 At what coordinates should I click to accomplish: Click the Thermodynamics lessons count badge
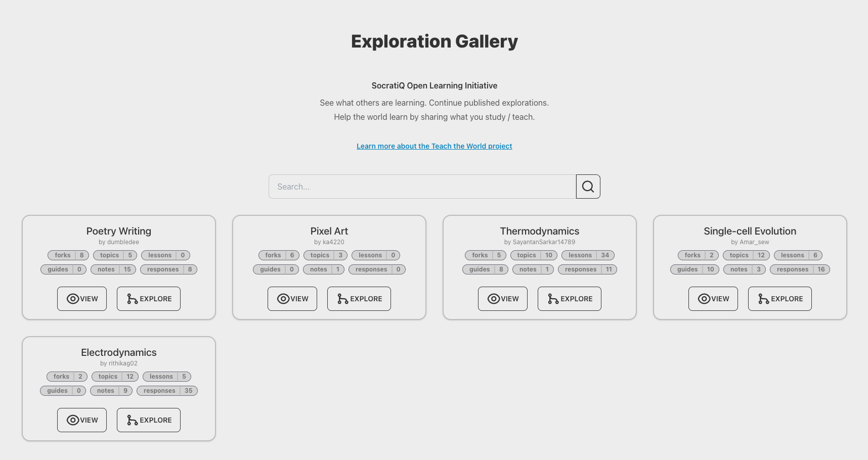(588, 255)
